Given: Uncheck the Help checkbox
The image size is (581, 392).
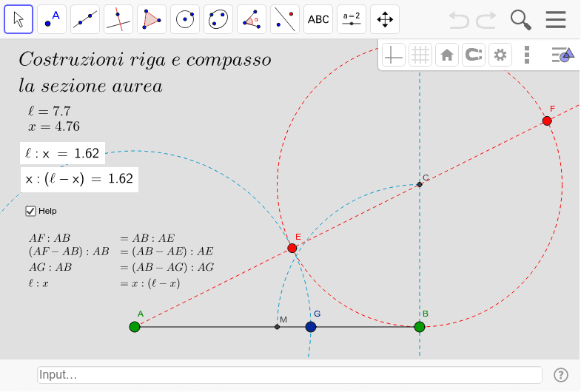Looking at the screenshot, I should (30, 211).
